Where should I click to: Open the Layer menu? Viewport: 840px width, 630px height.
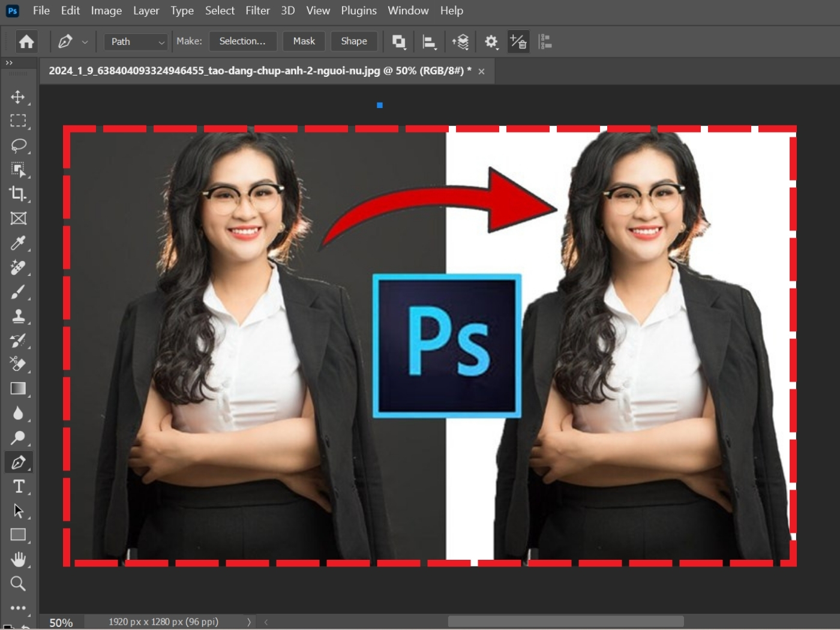[x=146, y=11]
